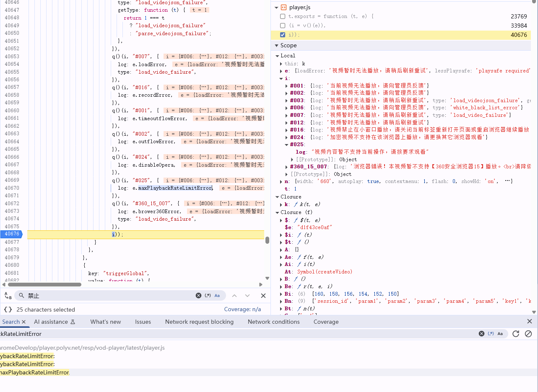This screenshot has height=392, width=538.
Task: Click the 'Coverage: n/a' link
Action: pyautogui.click(x=242, y=309)
